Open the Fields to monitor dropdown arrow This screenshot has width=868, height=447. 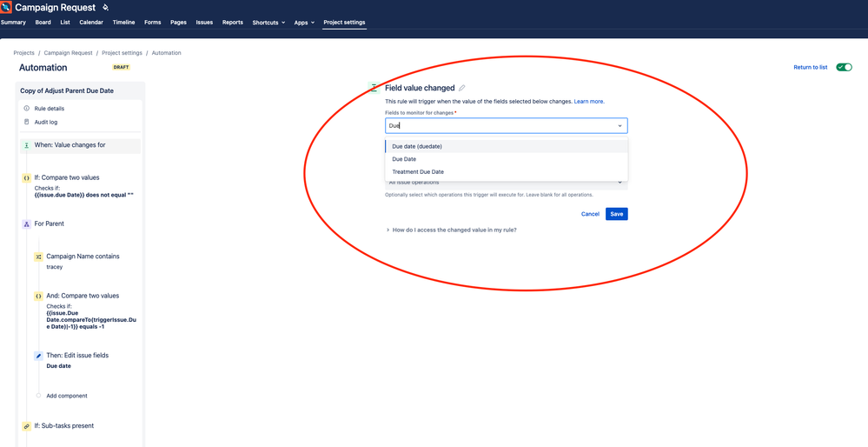point(620,126)
